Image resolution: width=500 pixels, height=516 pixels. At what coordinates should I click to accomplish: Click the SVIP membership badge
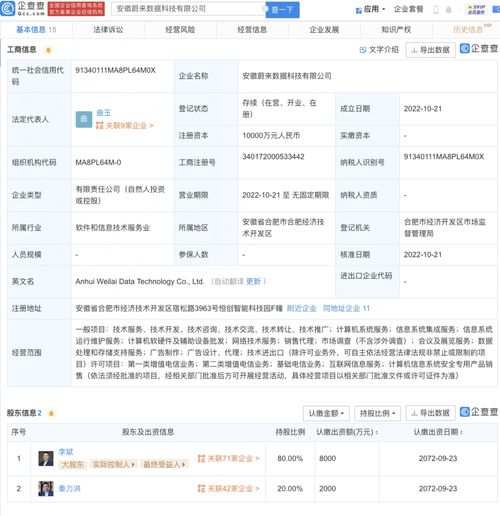(476, 10)
